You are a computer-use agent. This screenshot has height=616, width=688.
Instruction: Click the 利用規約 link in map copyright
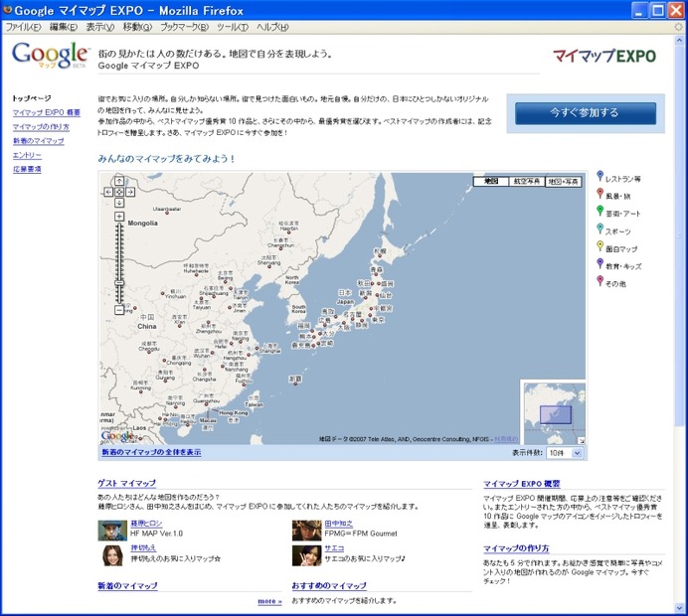(x=506, y=439)
